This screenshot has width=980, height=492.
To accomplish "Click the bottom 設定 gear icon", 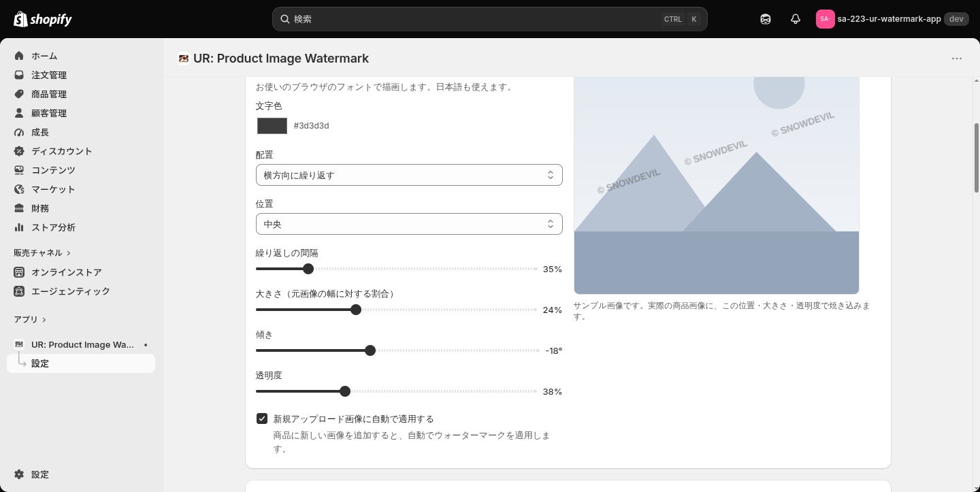I will coord(19,474).
